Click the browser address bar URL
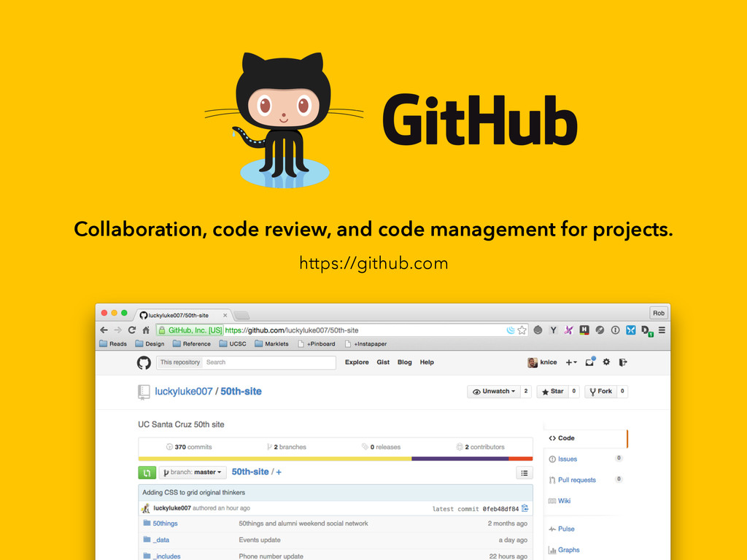 pos(292,330)
